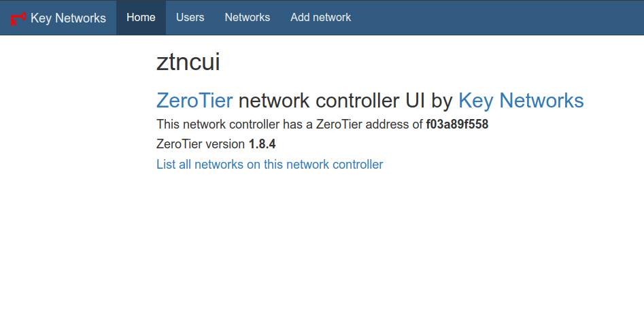The height and width of the screenshot is (332, 644).
Task: Open the Key Networks link in the heading
Action: [x=521, y=101]
